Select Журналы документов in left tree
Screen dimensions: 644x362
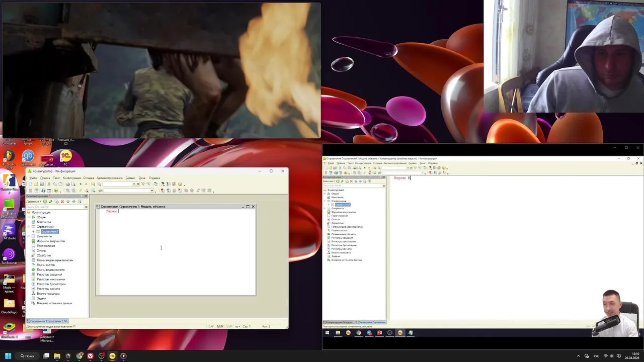coord(51,241)
